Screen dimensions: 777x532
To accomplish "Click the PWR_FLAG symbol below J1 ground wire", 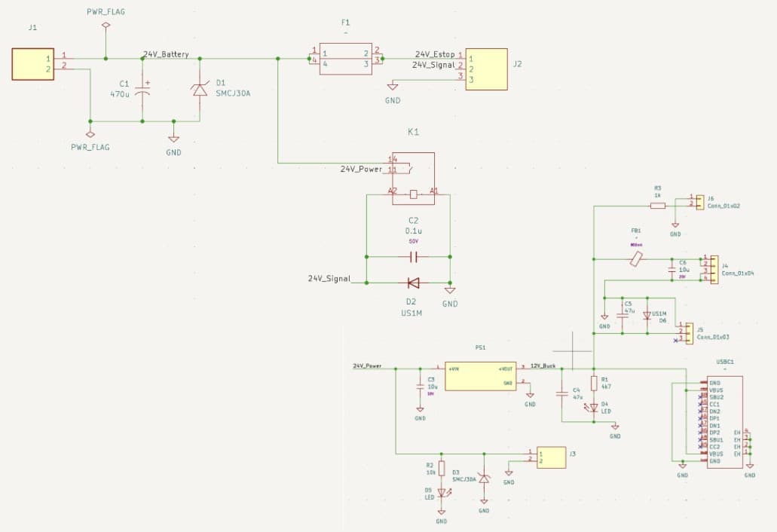I will tap(90, 134).
